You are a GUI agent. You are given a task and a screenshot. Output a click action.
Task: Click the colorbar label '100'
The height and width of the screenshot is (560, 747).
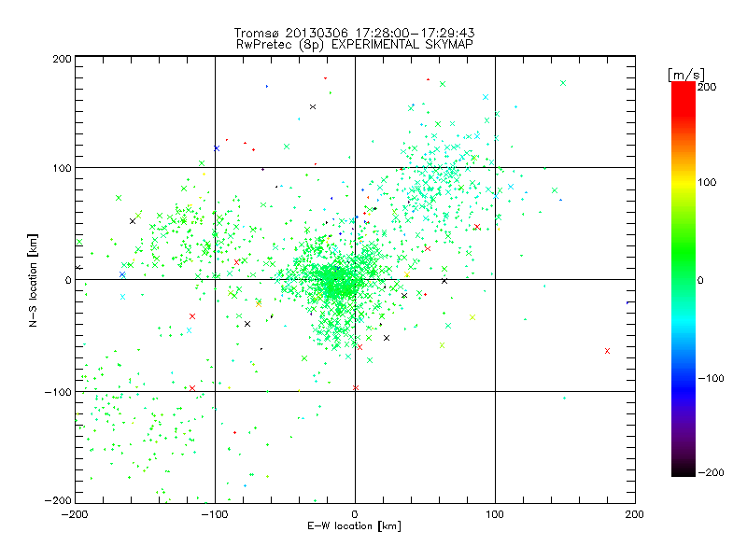[707, 182]
